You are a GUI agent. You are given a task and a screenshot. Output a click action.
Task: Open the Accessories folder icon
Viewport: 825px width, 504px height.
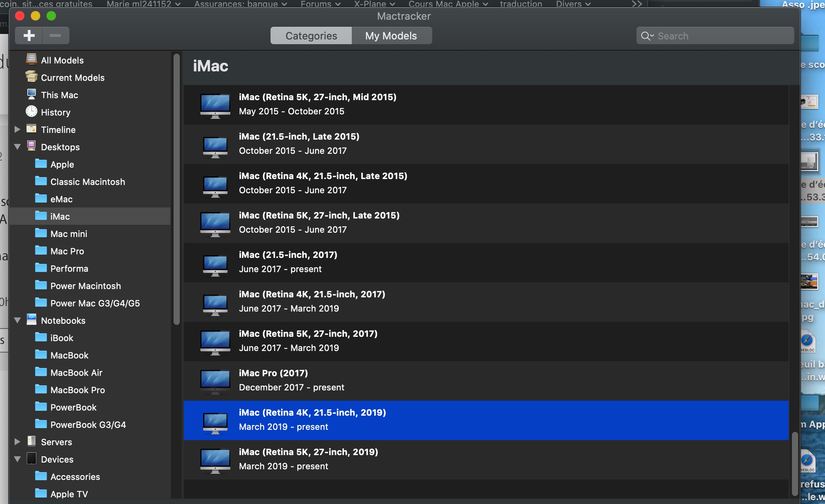(41, 476)
